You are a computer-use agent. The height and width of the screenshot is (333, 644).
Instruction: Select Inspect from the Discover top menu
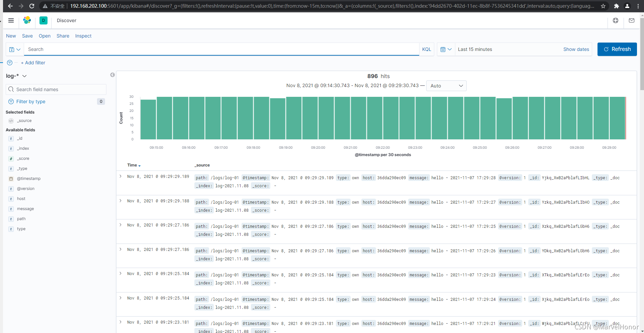tap(83, 36)
